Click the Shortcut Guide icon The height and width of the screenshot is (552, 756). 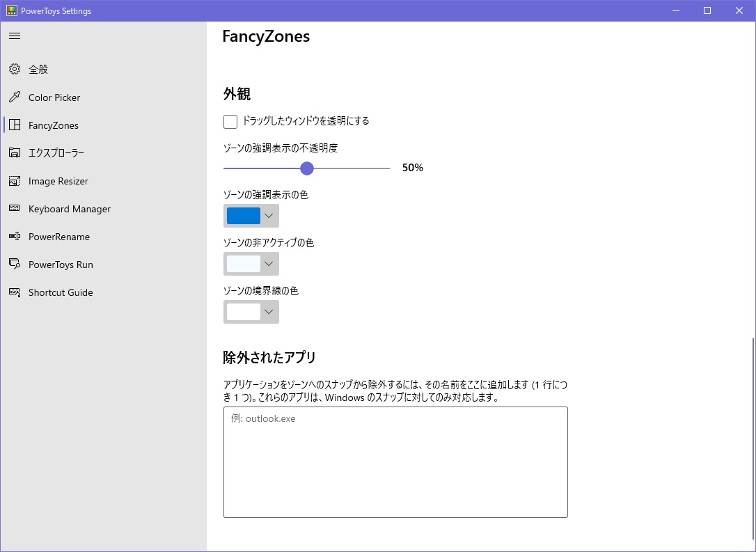[x=15, y=292]
